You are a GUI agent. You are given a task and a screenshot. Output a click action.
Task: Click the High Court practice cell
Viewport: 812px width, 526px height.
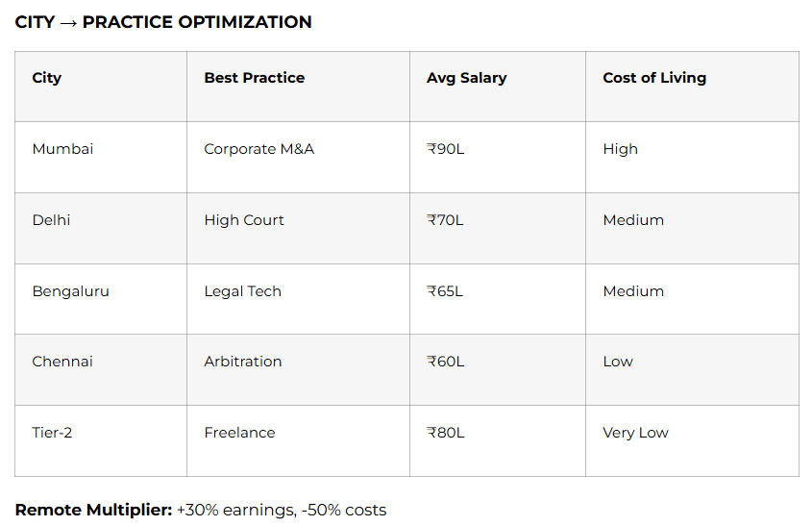pos(244,220)
